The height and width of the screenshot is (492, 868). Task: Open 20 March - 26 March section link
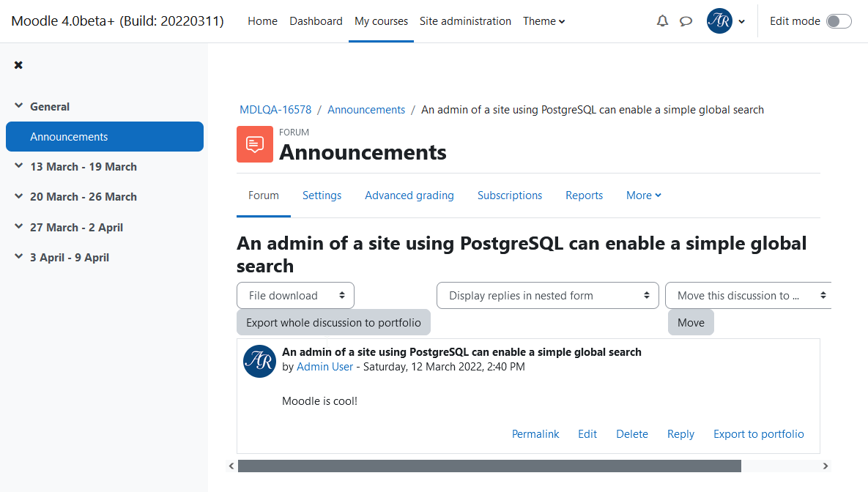(x=84, y=196)
